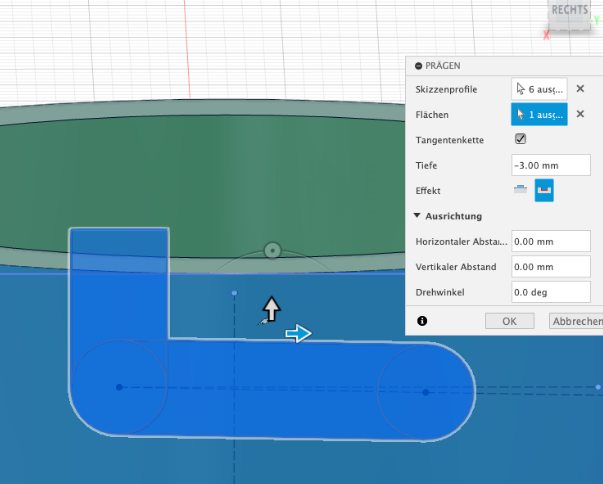Clear the Flächen selection with the X
The width and height of the screenshot is (603, 484).
click(x=580, y=114)
